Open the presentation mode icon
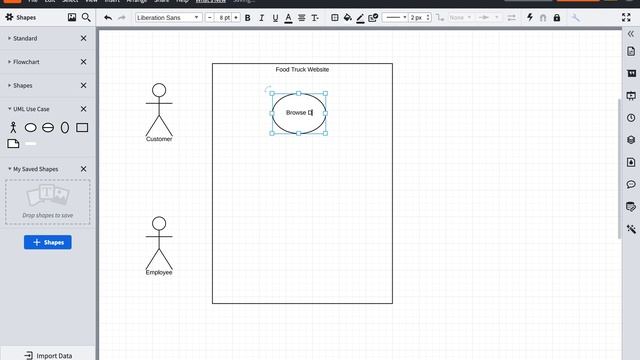This screenshot has height=360, width=640. [631, 96]
